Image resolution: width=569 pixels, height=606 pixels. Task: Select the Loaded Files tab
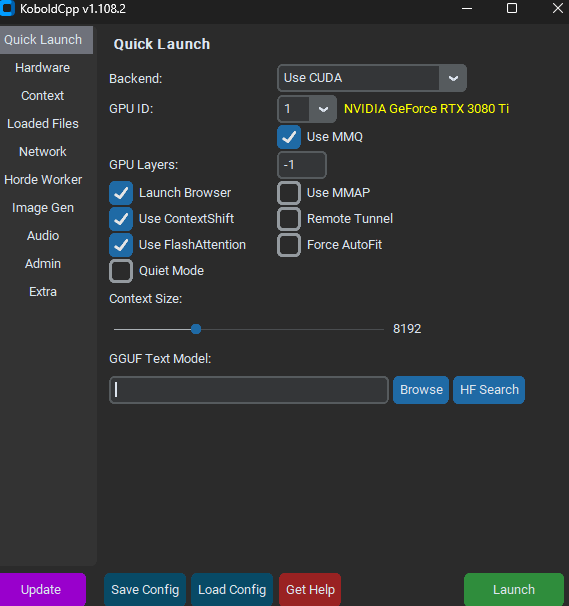[x=43, y=124]
